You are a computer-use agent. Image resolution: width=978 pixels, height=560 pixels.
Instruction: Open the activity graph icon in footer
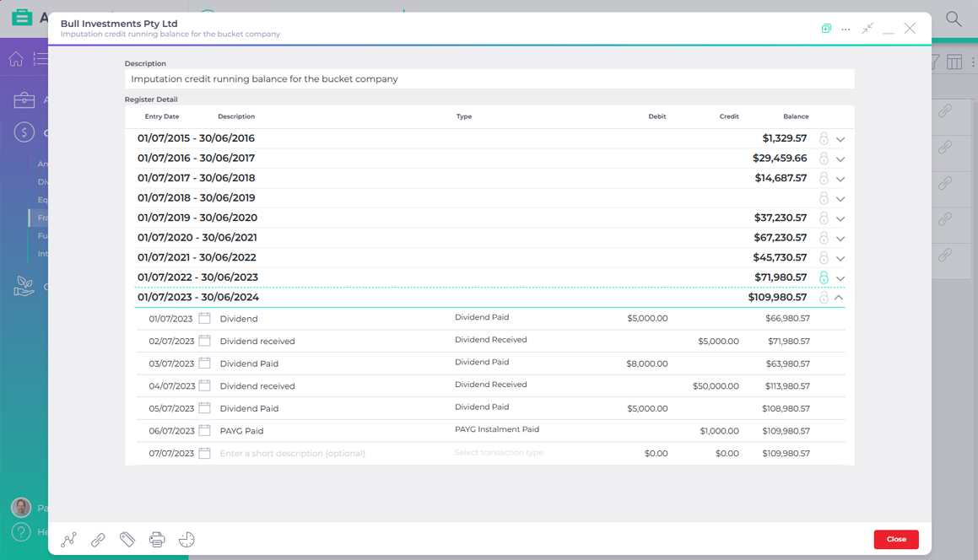pos(68,539)
